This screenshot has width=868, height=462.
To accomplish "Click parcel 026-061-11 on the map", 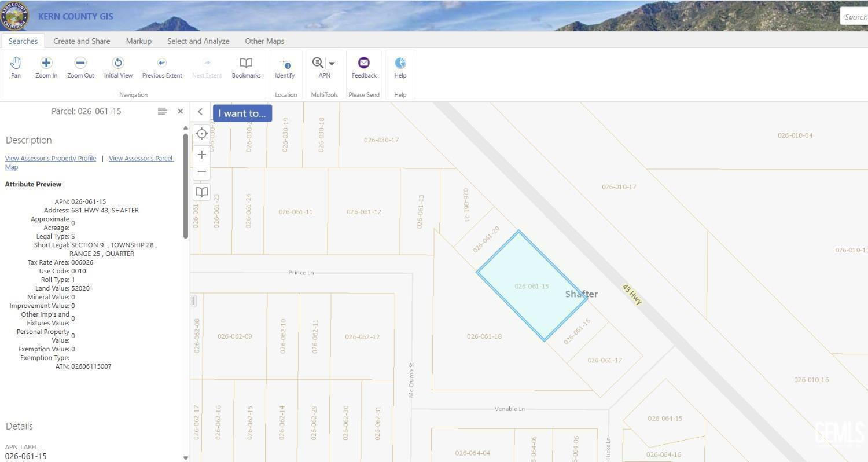I will click(296, 212).
